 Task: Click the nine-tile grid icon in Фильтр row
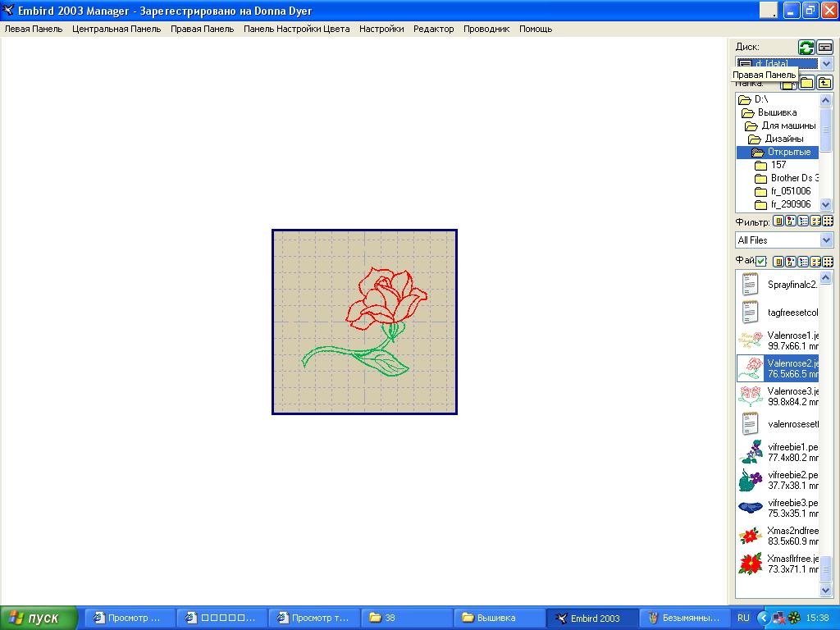[x=828, y=221]
